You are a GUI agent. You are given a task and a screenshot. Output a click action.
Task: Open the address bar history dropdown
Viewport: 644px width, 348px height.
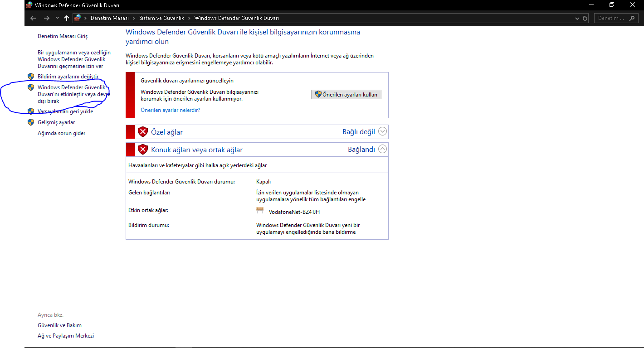(x=577, y=18)
